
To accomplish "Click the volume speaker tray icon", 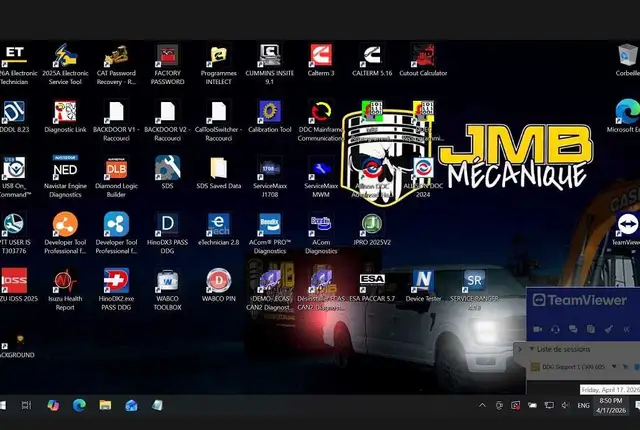I will pos(565,405).
